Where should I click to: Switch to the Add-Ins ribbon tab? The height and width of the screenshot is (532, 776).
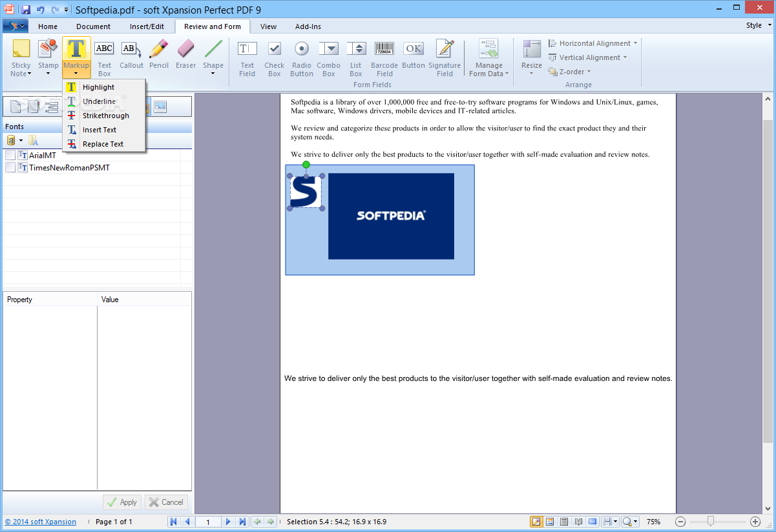pyautogui.click(x=308, y=26)
